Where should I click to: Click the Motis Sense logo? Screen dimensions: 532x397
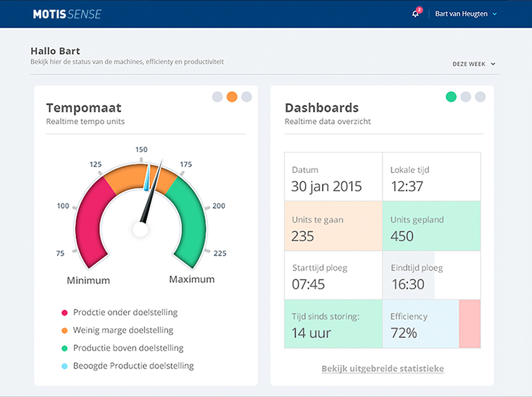pyautogui.click(x=67, y=14)
